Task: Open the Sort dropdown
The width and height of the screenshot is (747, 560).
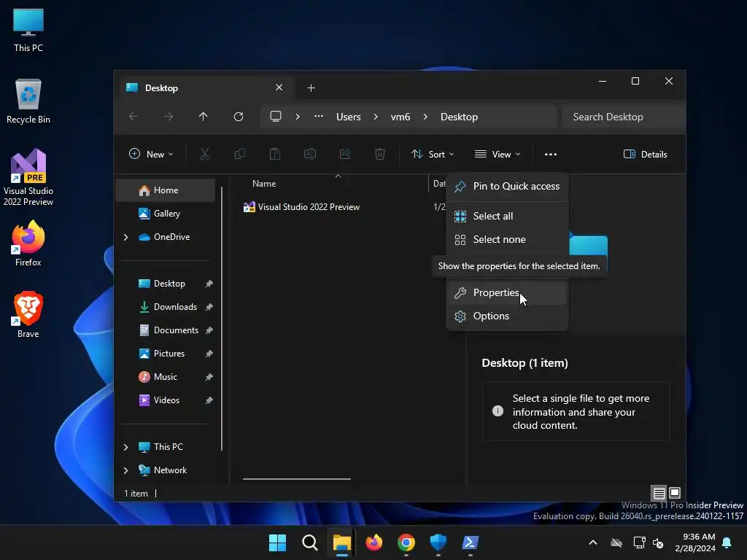Action: pos(433,155)
